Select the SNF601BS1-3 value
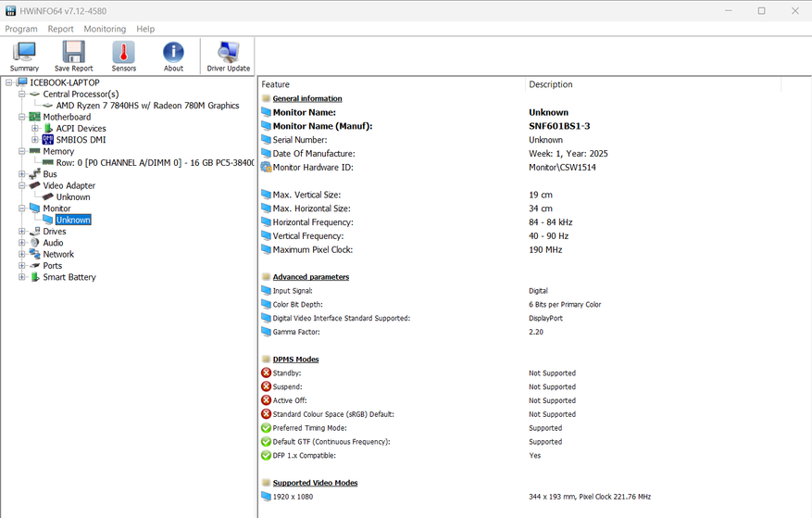The image size is (812, 518). 559,126
